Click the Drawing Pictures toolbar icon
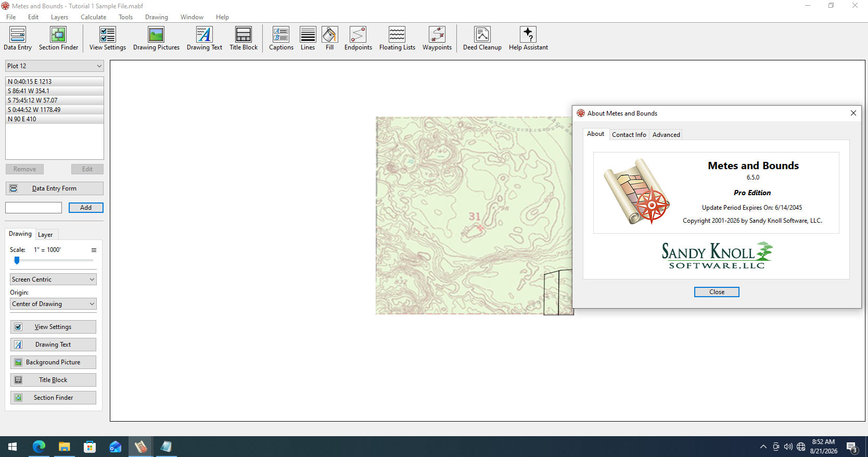868x457 pixels. 156,39
